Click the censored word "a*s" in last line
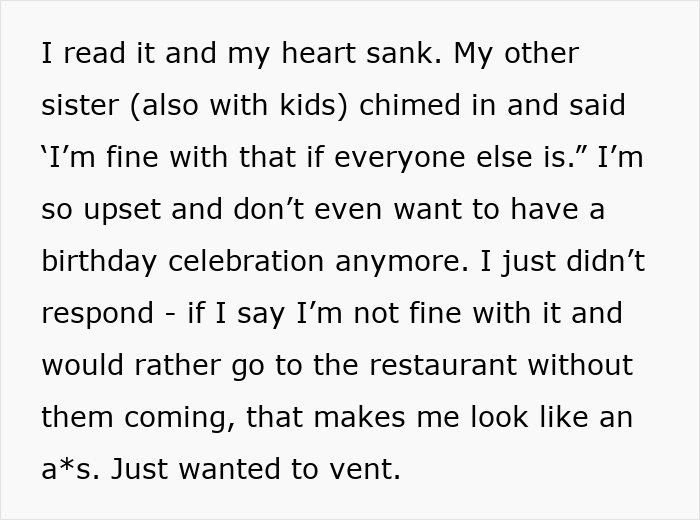 point(69,469)
